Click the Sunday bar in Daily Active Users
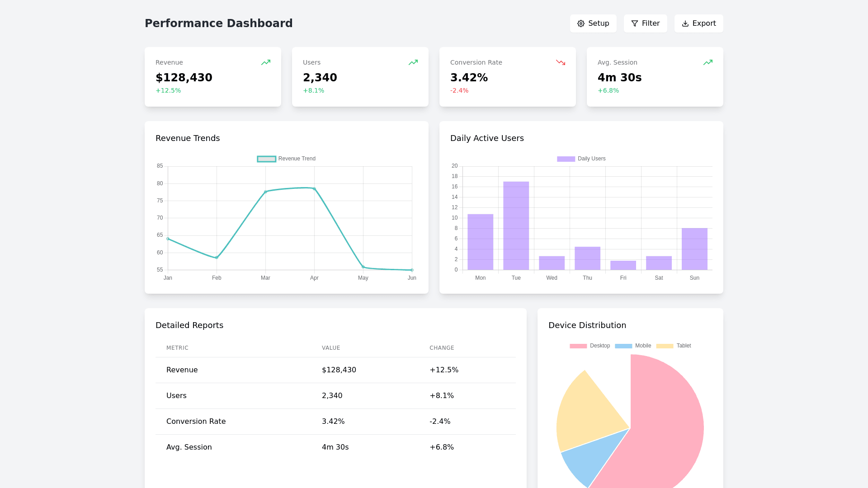The width and height of the screenshot is (868, 488). pyautogui.click(x=694, y=249)
